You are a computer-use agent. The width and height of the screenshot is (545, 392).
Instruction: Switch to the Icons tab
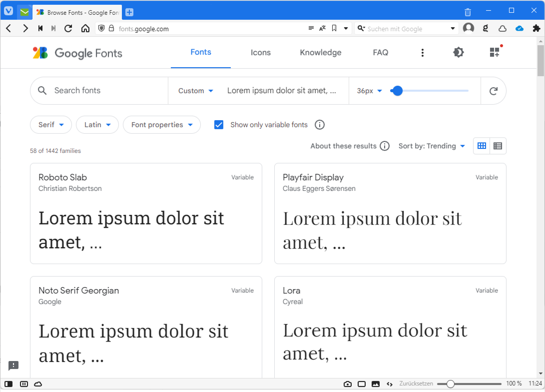[x=261, y=52]
